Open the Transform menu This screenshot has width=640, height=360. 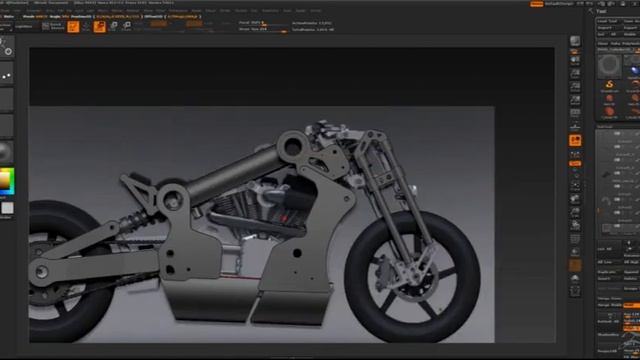270,11
